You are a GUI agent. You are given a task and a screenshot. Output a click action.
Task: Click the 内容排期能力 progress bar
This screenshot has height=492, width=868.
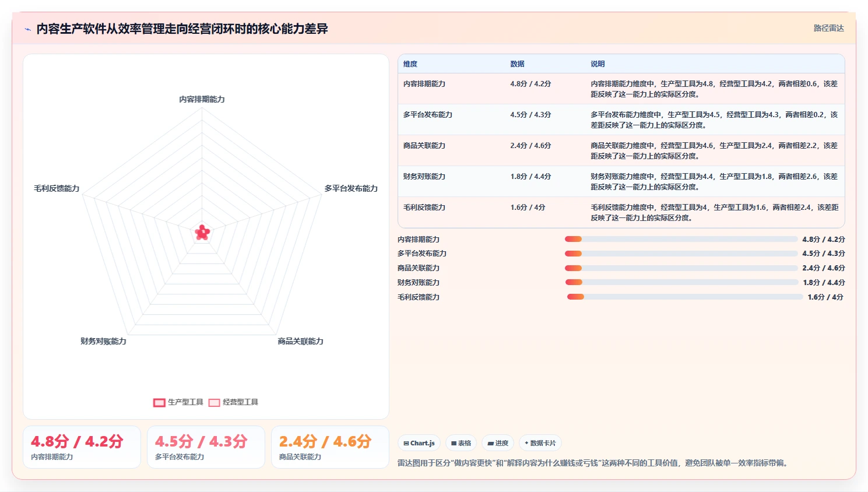(681, 239)
